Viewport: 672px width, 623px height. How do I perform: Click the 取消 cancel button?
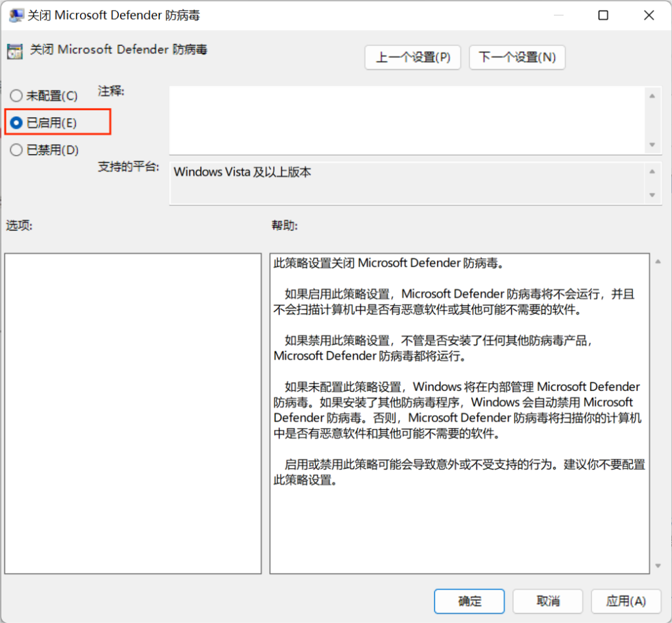click(548, 601)
